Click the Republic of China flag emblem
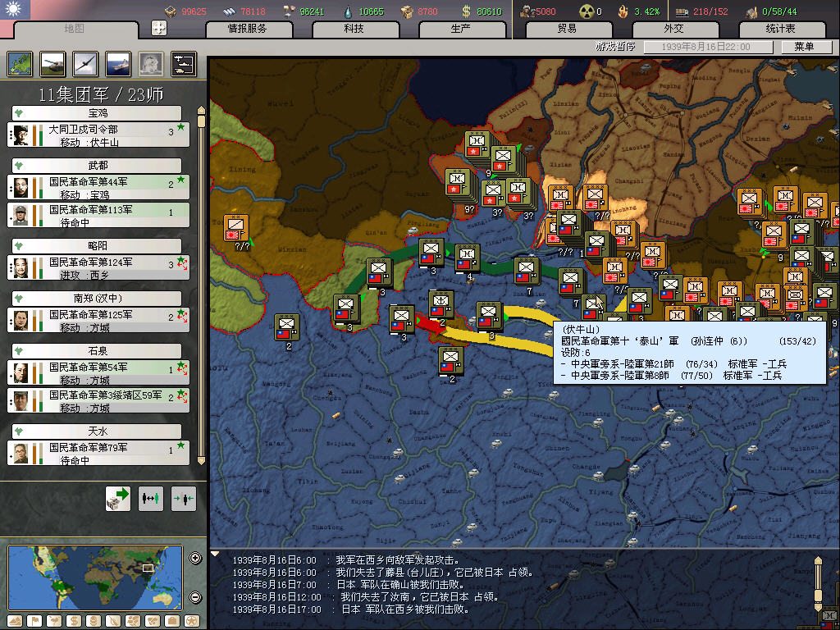The height and width of the screenshot is (630, 840). (x=16, y=9)
